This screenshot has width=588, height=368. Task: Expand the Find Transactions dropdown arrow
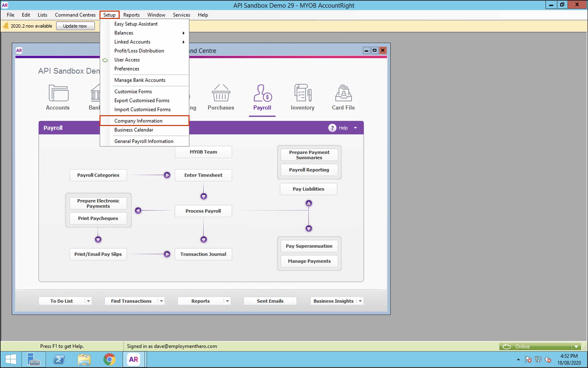coord(161,301)
